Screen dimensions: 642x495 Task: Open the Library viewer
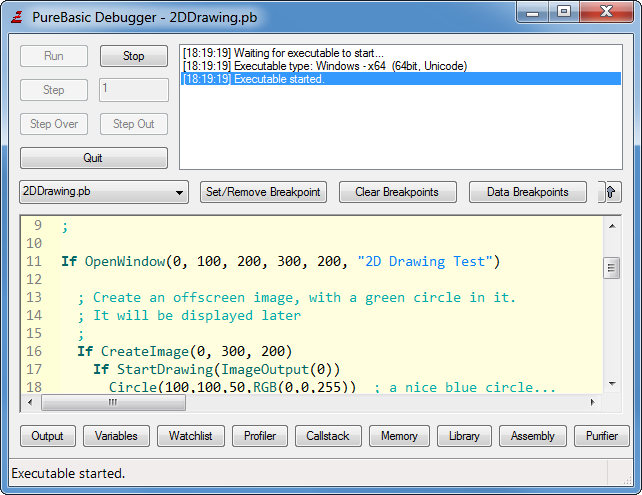tap(464, 436)
